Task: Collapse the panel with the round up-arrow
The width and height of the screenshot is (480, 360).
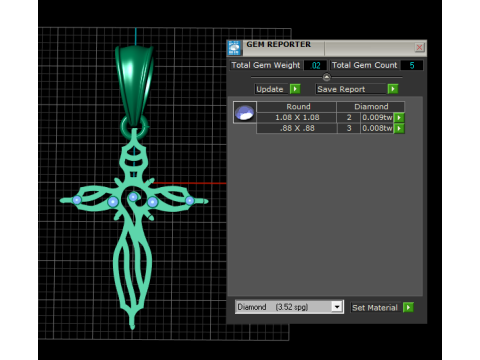Action: click(x=327, y=77)
